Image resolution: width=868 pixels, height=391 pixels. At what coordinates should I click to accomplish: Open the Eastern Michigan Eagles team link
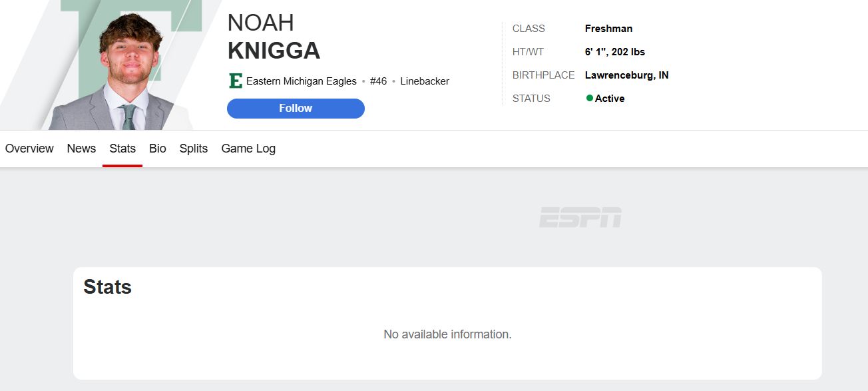click(x=301, y=81)
